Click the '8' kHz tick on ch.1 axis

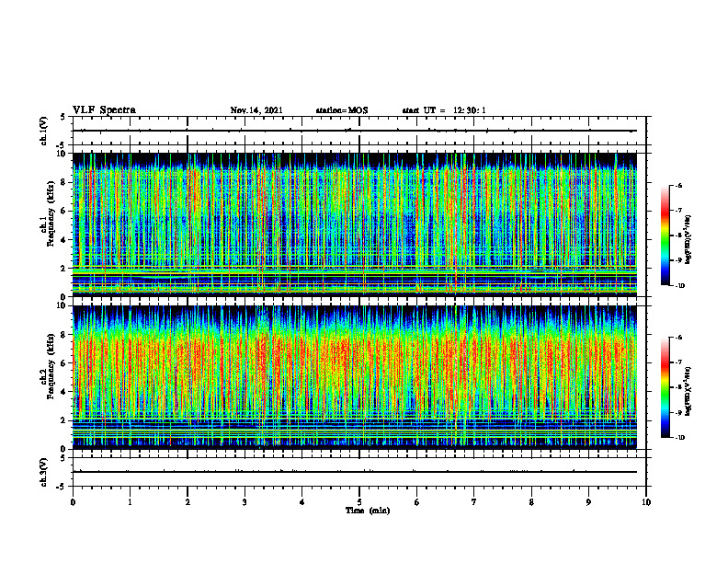pos(64,182)
